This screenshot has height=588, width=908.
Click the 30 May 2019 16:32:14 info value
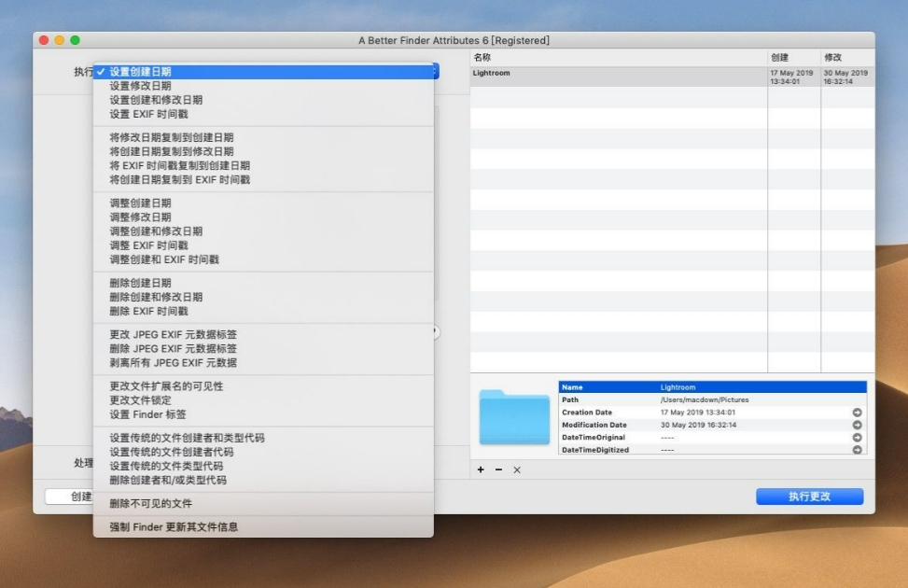tap(698, 425)
